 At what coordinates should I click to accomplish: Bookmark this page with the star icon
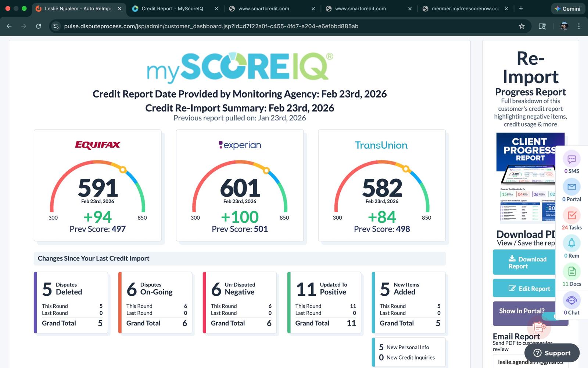[x=521, y=26]
